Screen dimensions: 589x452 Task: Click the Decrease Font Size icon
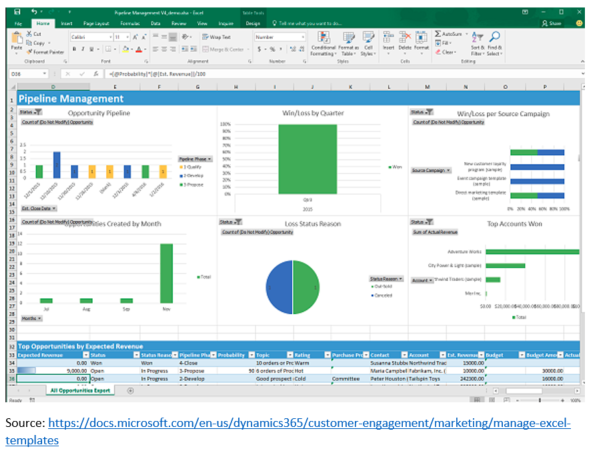pyautogui.click(x=144, y=37)
